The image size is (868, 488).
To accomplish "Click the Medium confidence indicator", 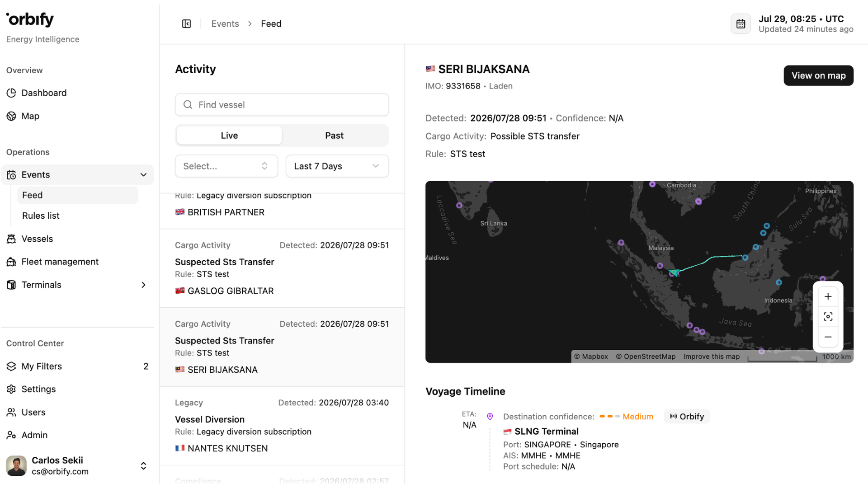I will click(x=626, y=417).
